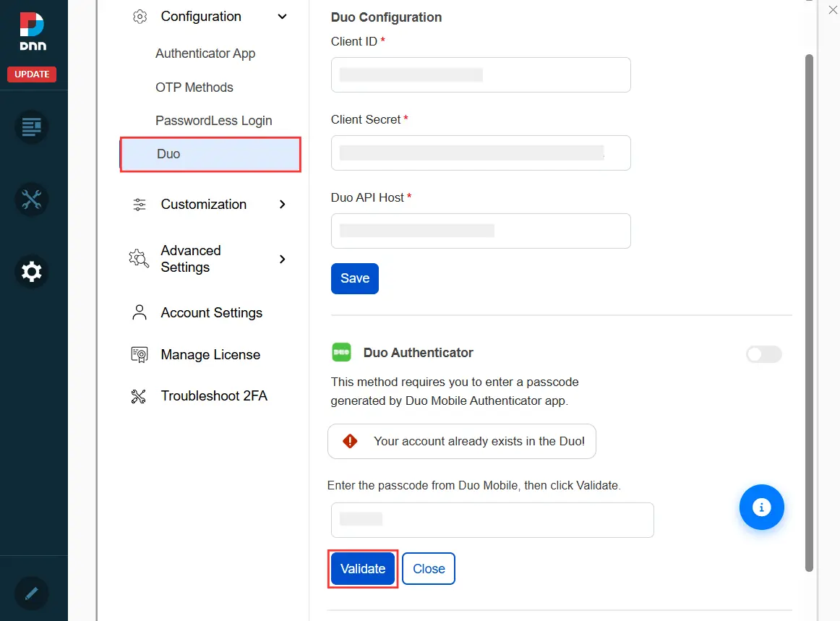The width and height of the screenshot is (840, 621).
Task: Select Configuration menu heading
Action: (201, 17)
